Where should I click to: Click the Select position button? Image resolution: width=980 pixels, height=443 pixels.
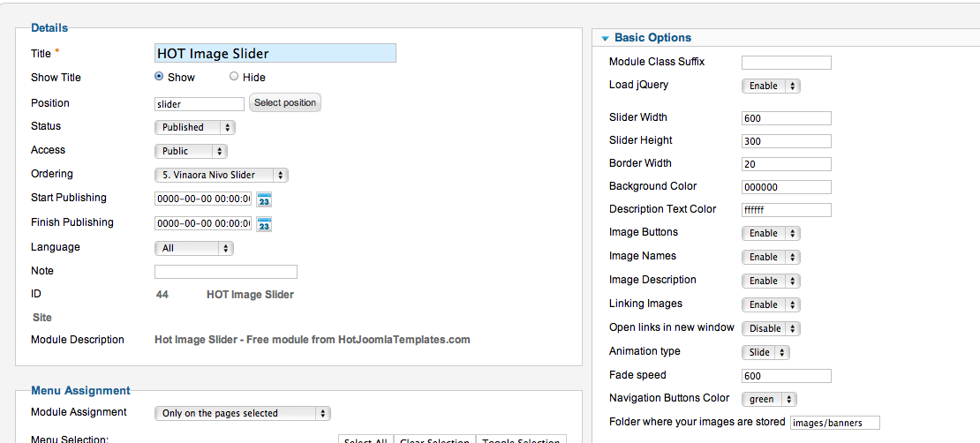click(x=285, y=102)
